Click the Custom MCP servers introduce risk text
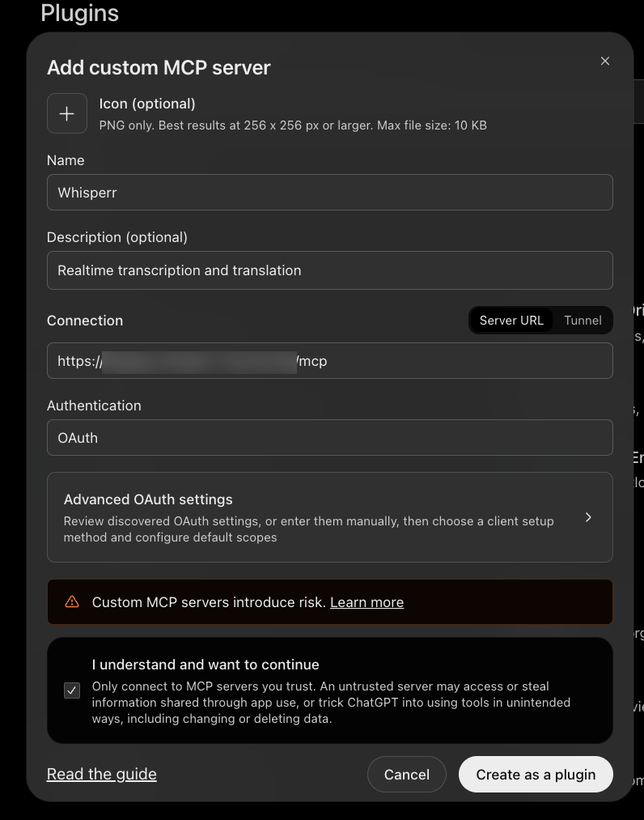The image size is (644, 820). click(x=209, y=602)
